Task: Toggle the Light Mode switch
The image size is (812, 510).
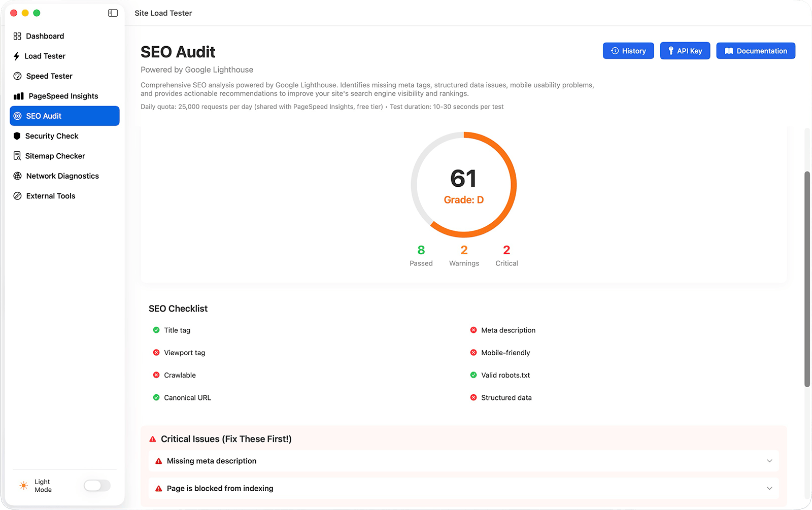Action: (x=96, y=486)
